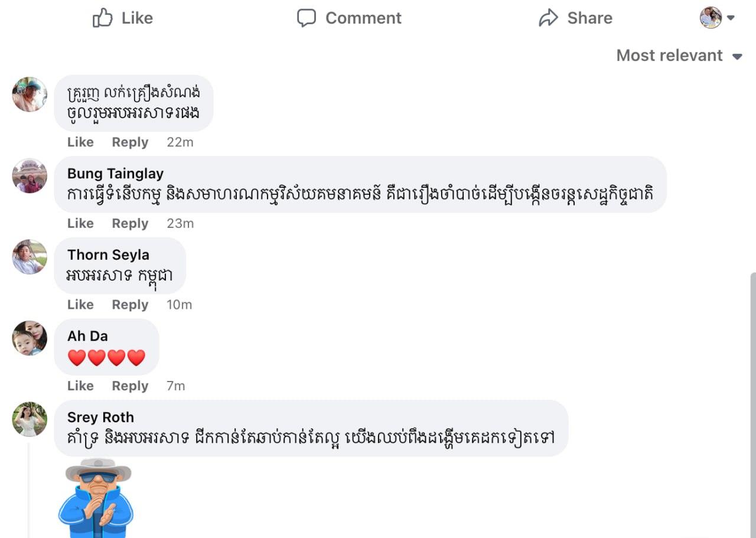
Task: Click the 10m timestamp under Thorn Seyla
Action: pyautogui.click(x=179, y=305)
